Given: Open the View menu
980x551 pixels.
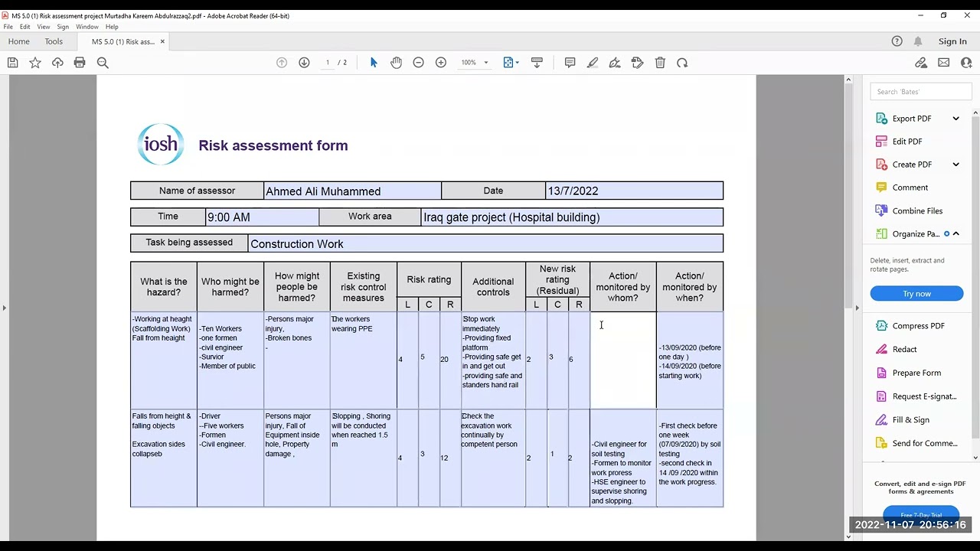Looking at the screenshot, I should coord(44,27).
